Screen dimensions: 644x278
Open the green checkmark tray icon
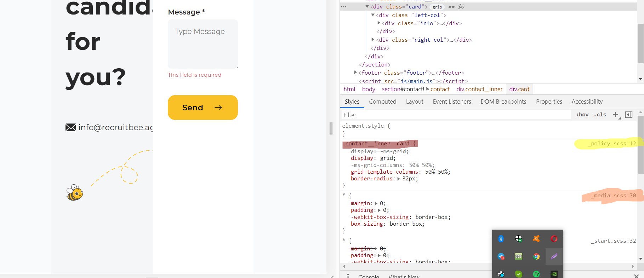pos(518,274)
